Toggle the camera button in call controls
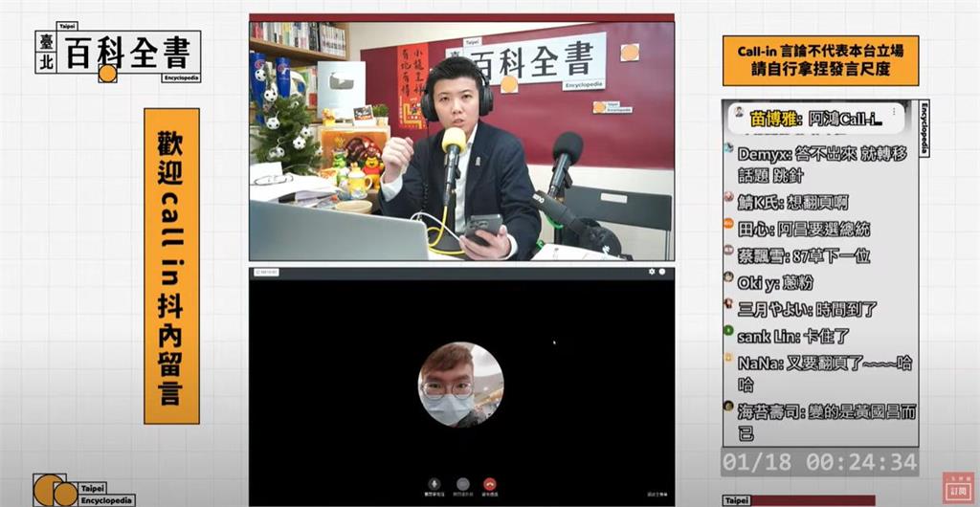Viewport: 980px width, 507px height. [x=462, y=484]
